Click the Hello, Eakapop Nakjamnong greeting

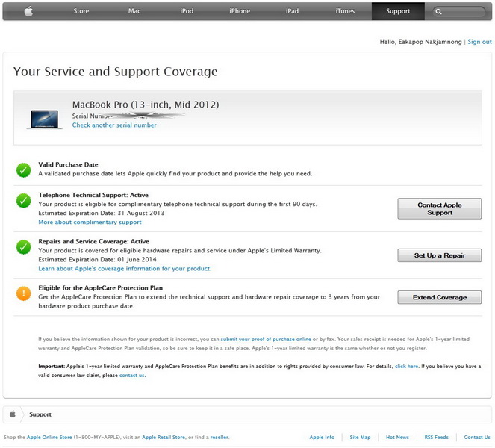pyautogui.click(x=420, y=42)
